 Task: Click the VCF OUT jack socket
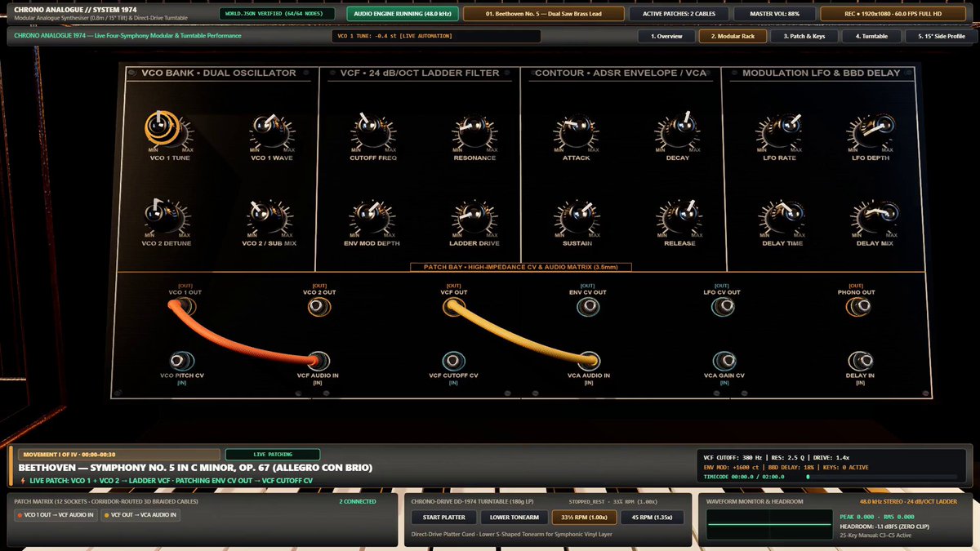click(x=453, y=307)
